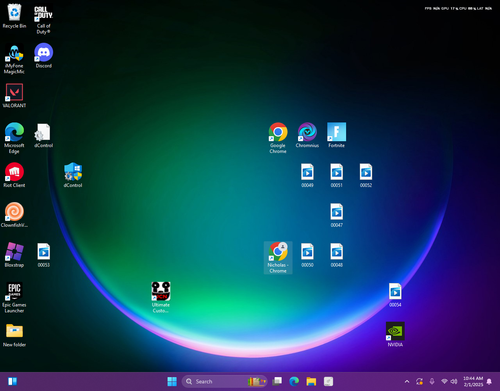Screen dimensions: 500x391
Task: Select the iMyFone MagicMic shortcut
Action: 14,59
